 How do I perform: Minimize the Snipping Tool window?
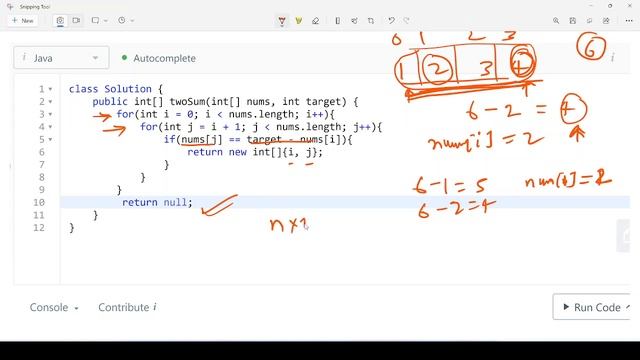click(x=591, y=6)
